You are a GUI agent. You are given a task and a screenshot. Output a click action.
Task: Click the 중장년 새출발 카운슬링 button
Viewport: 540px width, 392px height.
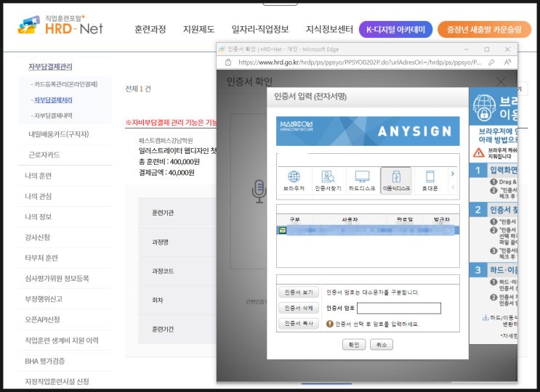click(x=484, y=30)
